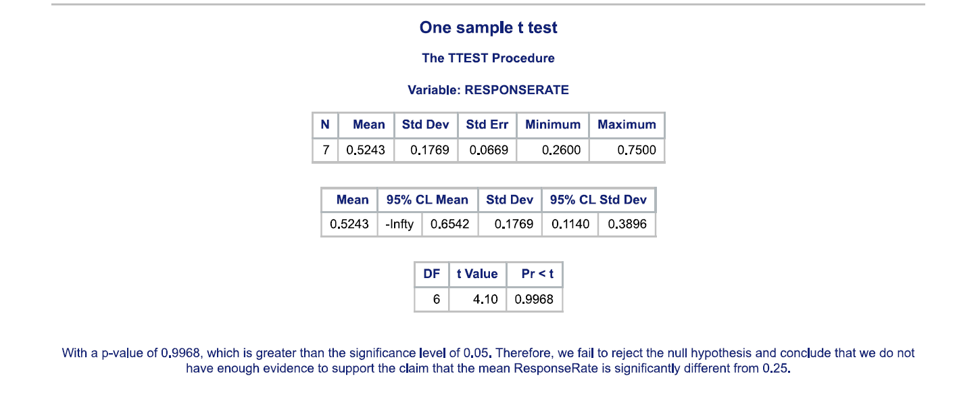
Task: Select the Std Err column header
Action: (487, 124)
